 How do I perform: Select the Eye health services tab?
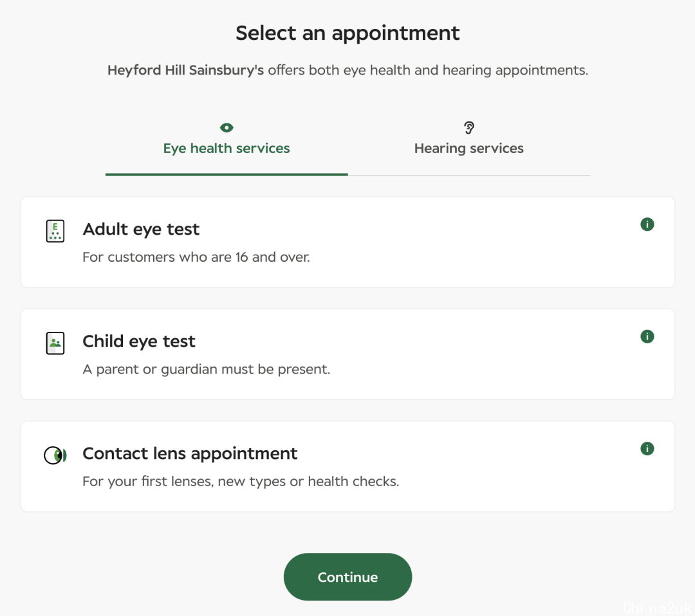227,141
